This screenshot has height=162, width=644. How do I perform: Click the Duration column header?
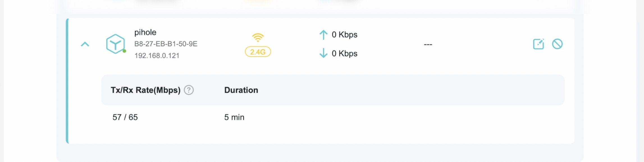point(241,90)
